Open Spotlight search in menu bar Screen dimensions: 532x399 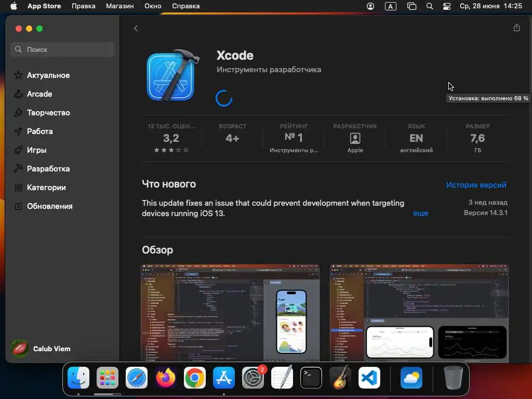click(430, 6)
